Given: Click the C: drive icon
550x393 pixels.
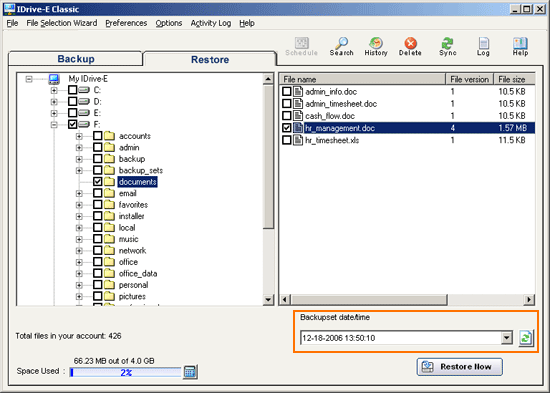Looking at the screenshot, I should 84,90.
